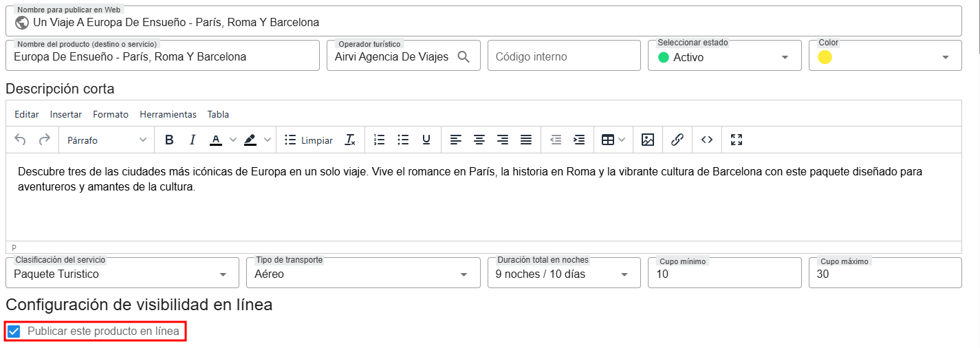
Task: Click the Código interno input field
Action: (x=564, y=57)
